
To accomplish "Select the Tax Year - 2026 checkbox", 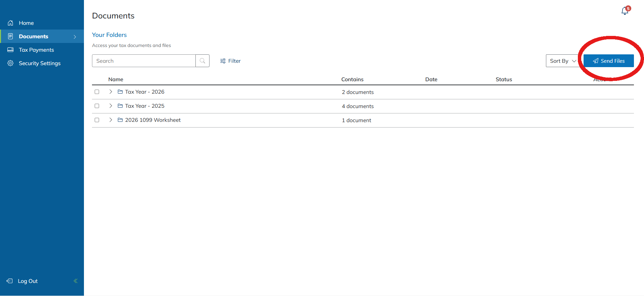I will [x=97, y=92].
